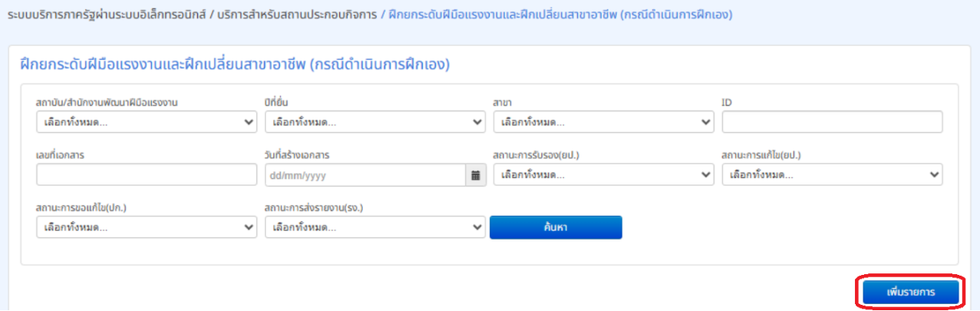Open the สถานะการรับรอง(ยป.) dropdown

click(x=603, y=175)
